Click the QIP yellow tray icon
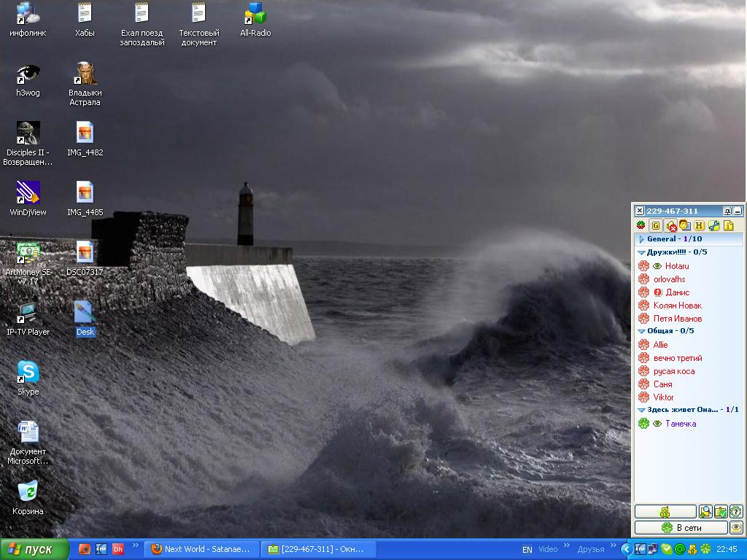The height and width of the screenshot is (560, 747). click(693, 550)
